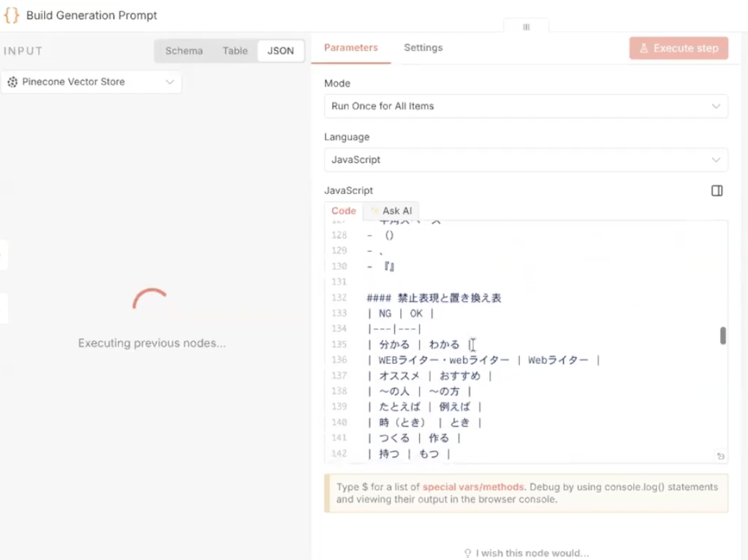The height and width of the screenshot is (560, 748).
Task: Click code line 135 分かる | わかる
Action: click(420, 345)
